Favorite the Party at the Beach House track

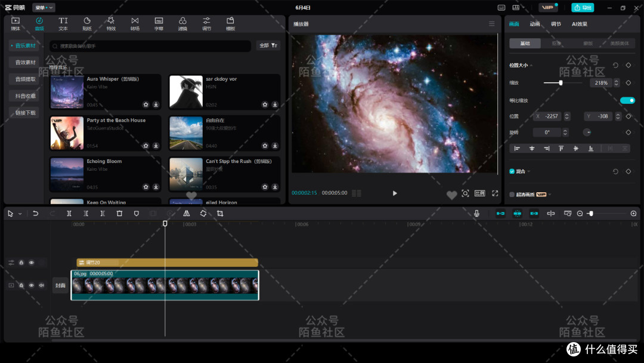146,146
